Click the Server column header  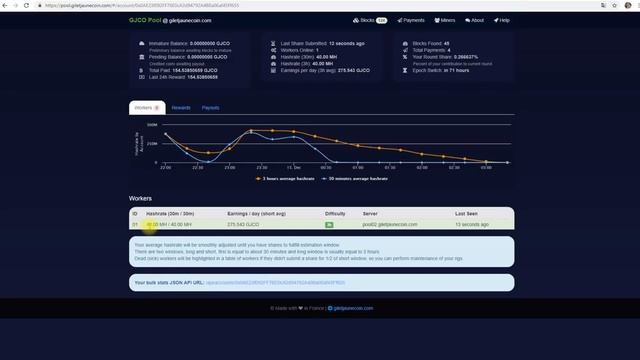370,213
